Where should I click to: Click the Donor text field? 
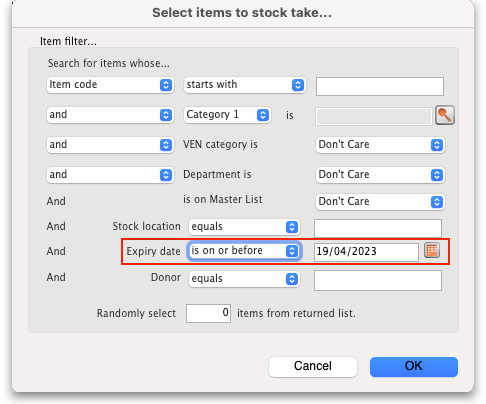pos(378,280)
